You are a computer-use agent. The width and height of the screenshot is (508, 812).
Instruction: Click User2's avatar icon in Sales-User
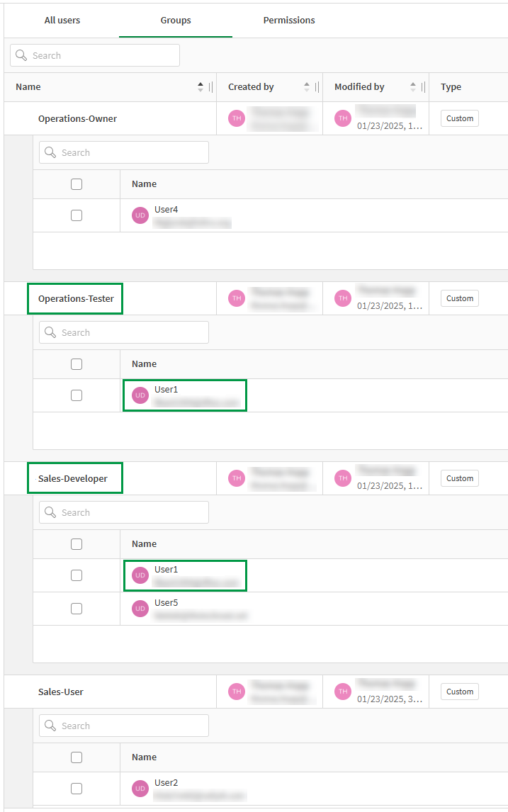[x=140, y=788]
